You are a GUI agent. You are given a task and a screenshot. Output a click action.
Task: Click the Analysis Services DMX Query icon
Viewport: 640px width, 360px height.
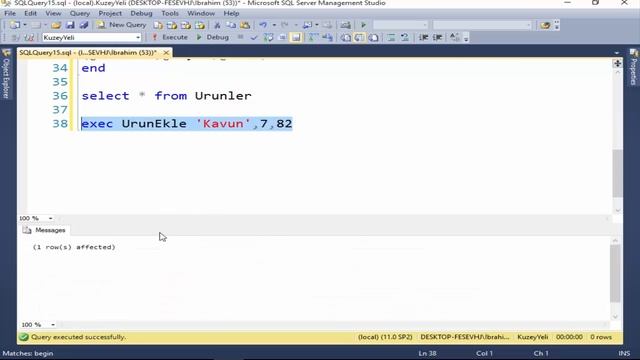pos(186,25)
